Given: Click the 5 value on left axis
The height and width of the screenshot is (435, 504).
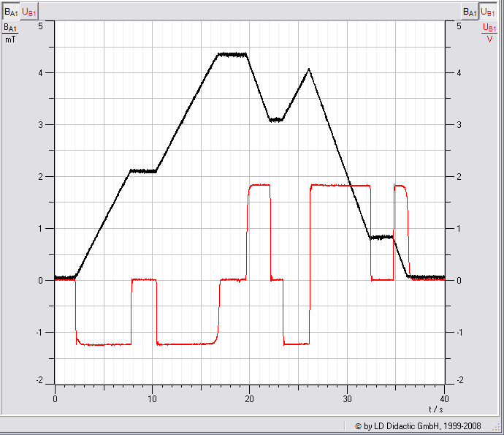Looking at the screenshot, I should pyautogui.click(x=41, y=26).
